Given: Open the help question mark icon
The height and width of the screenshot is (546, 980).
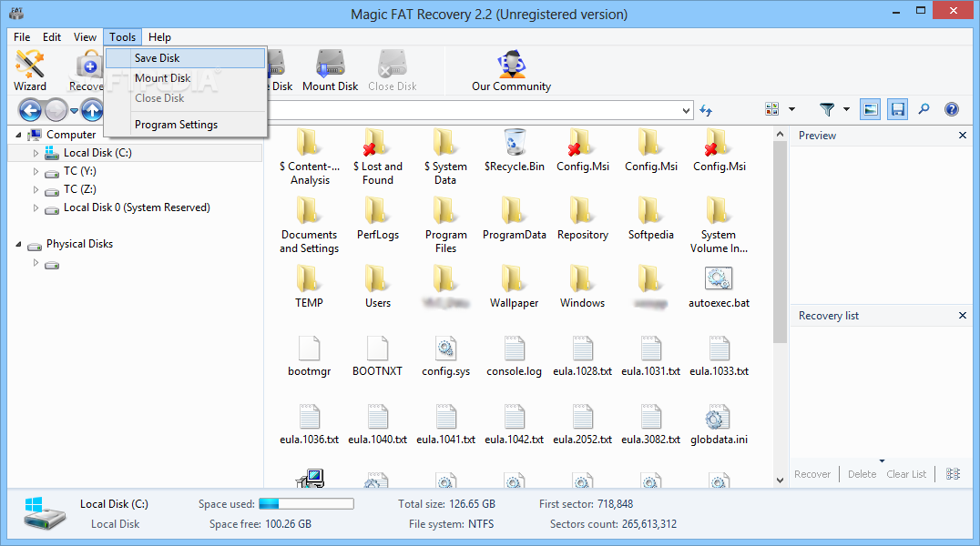Looking at the screenshot, I should [x=951, y=109].
